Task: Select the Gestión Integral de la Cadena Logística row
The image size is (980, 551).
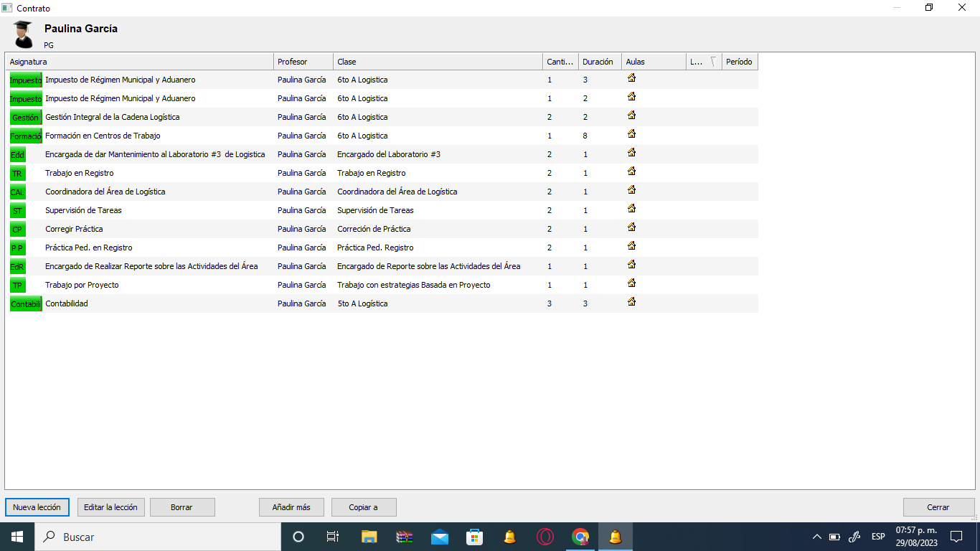Action: [382, 117]
